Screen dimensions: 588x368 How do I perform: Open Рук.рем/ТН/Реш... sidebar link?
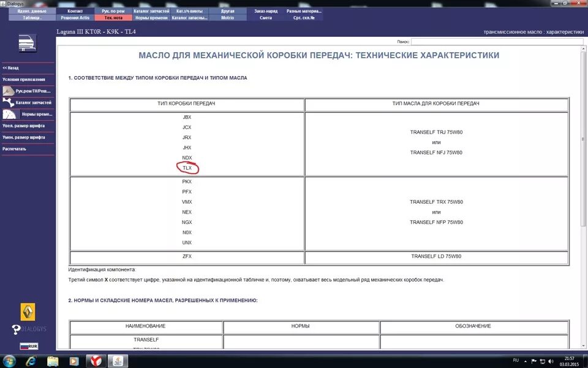33,91
